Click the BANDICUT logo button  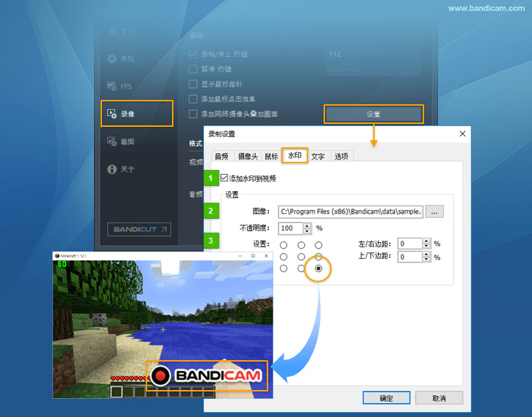pos(138,230)
